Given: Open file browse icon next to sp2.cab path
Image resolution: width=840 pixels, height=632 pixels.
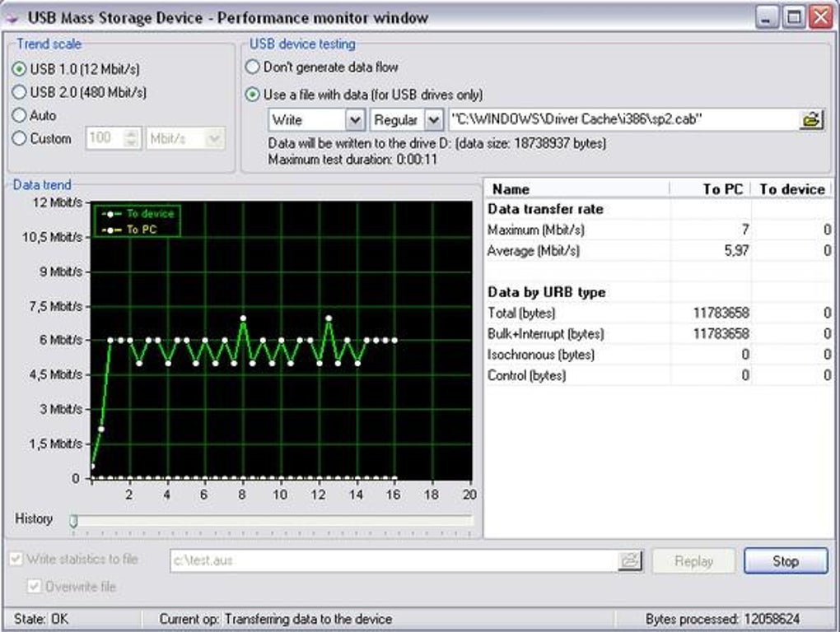Looking at the screenshot, I should [811, 119].
